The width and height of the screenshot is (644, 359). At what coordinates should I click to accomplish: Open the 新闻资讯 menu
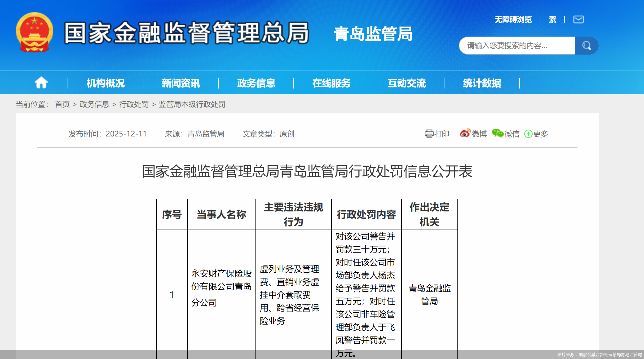point(181,83)
